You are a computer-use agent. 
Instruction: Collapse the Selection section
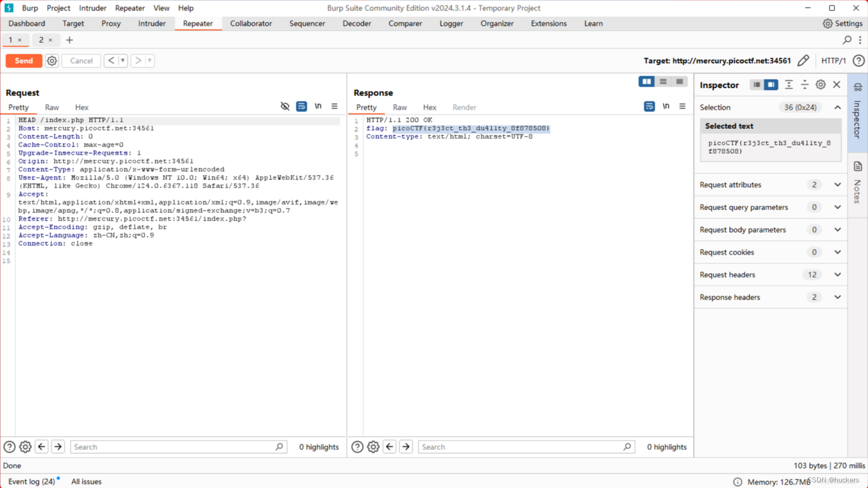[x=837, y=107]
